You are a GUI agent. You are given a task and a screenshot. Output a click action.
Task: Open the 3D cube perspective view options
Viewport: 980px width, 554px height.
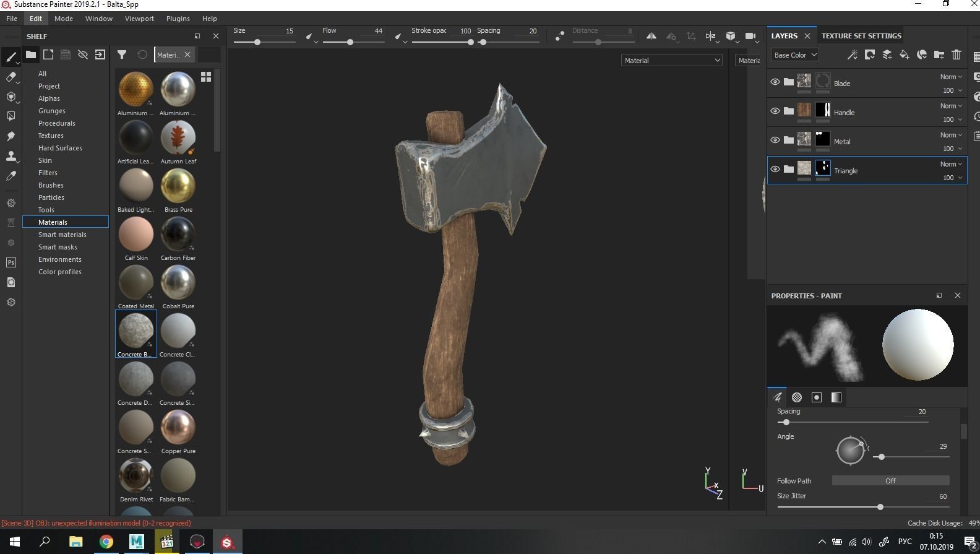731,36
